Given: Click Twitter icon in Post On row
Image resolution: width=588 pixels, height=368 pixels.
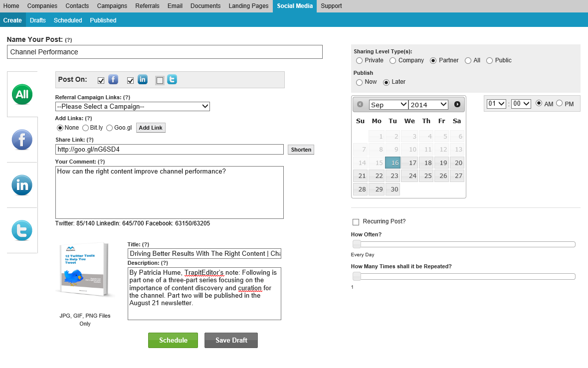Looking at the screenshot, I should [x=172, y=79].
